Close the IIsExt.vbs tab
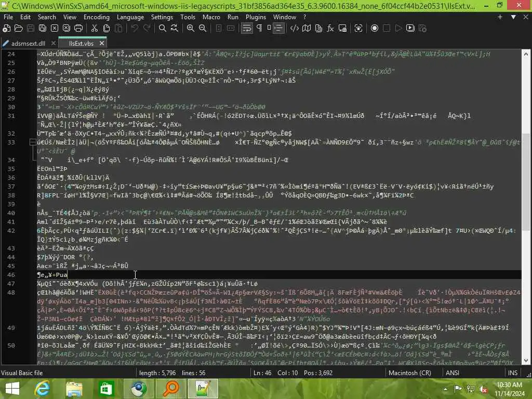The height and width of the screenshot is (399, 532). [102, 44]
